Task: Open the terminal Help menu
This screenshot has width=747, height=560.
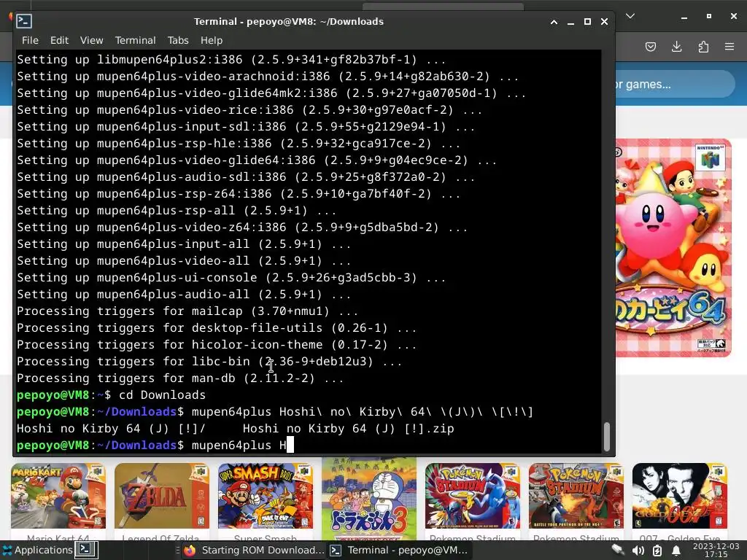Action: (x=212, y=41)
